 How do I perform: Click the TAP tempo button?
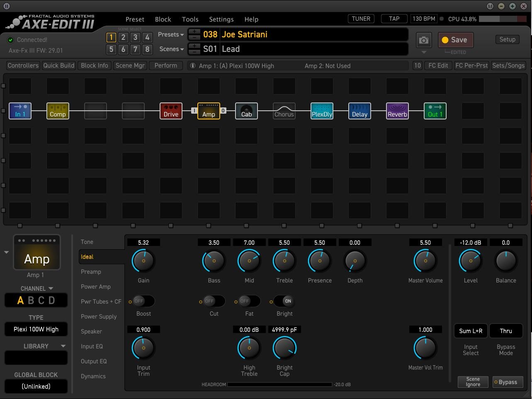[394, 19]
